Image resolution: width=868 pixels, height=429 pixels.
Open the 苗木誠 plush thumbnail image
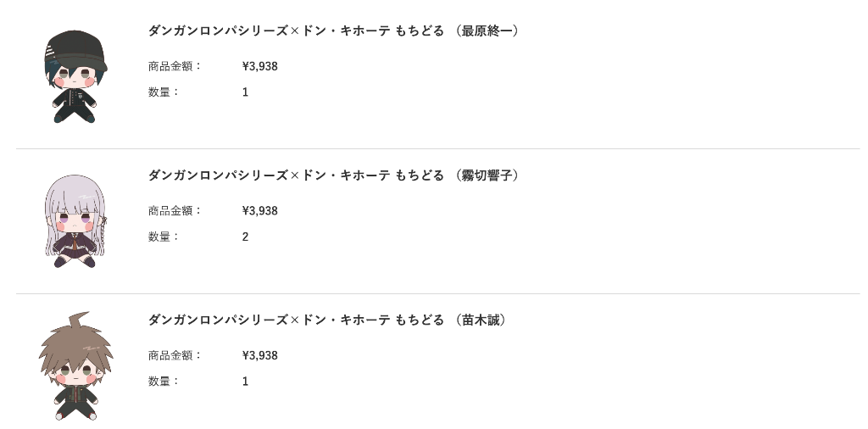pyautogui.click(x=75, y=366)
